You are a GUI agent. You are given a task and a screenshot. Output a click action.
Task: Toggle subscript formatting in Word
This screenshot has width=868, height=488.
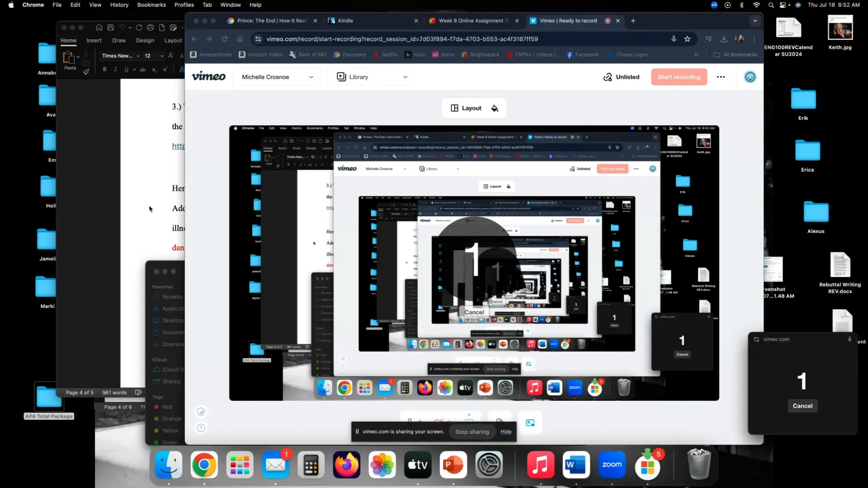click(154, 70)
